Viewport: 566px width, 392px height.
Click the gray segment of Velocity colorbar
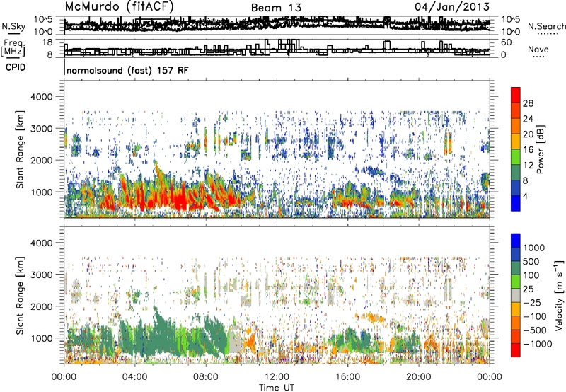pos(516,295)
